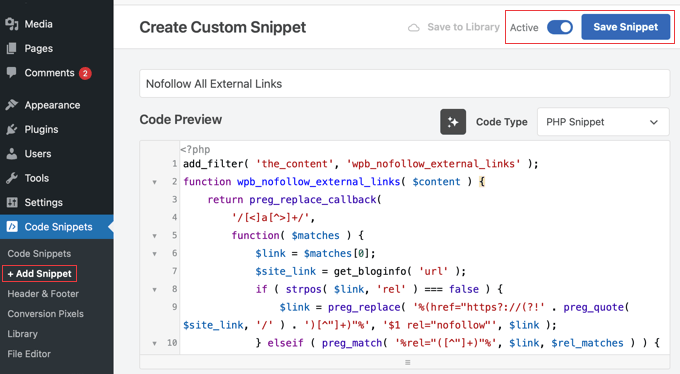The image size is (680, 374).
Task: Click the code editor resize handle
Action: click(x=407, y=362)
